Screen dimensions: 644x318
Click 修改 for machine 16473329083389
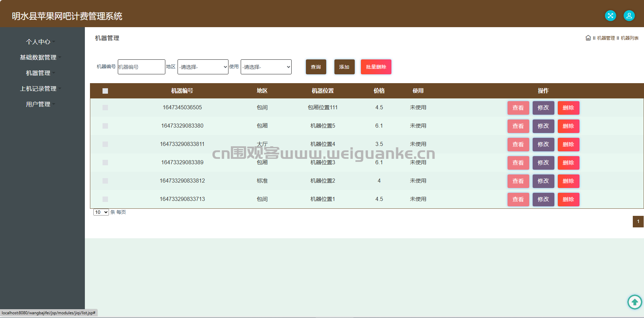pos(544,163)
